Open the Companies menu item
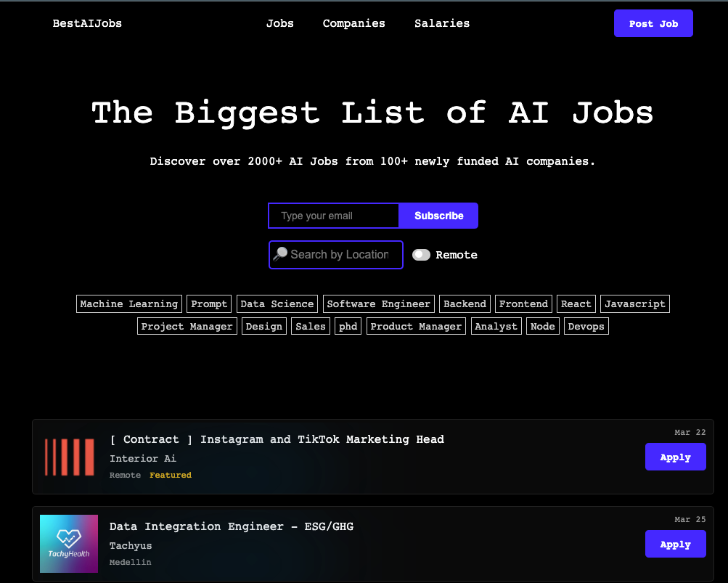This screenshot has height=583, width=728. coord(353,23)
